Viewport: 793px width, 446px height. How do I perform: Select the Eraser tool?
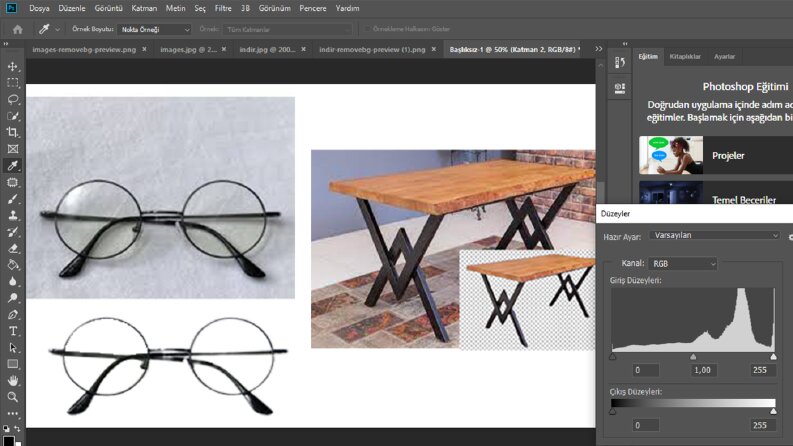(13, 248)
